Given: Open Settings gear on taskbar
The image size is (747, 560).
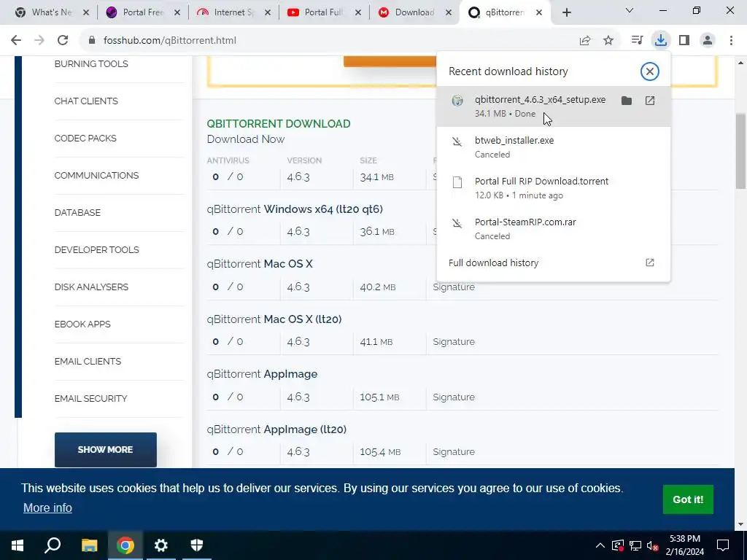Looking at the screenshot, I should point(161,545).
